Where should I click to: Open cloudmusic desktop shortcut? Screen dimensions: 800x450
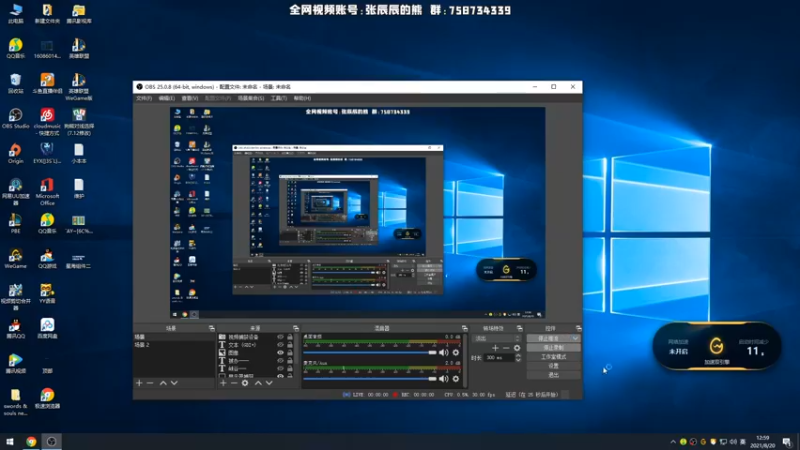[x=47, y=121]
